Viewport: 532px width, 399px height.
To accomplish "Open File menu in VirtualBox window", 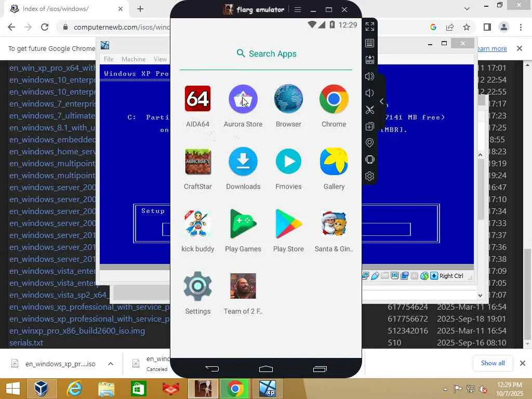I will pyautogui.click(x=109, y=59).
